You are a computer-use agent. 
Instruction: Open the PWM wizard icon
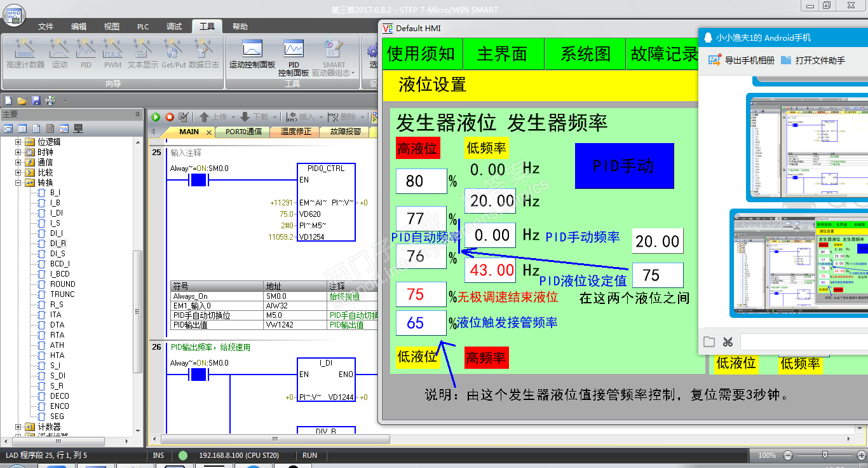pos(112,53)
